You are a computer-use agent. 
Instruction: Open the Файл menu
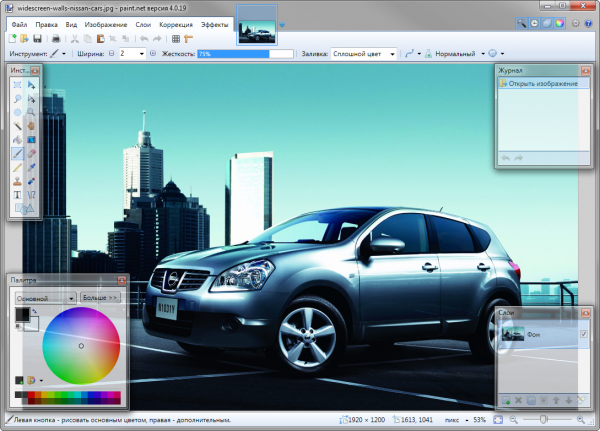19,24
